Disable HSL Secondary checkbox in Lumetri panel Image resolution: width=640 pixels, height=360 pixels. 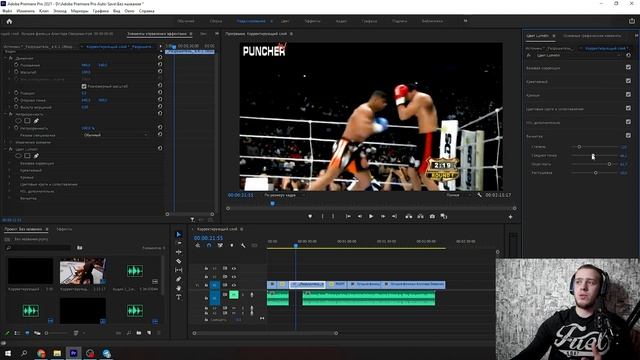pos(628,122)
